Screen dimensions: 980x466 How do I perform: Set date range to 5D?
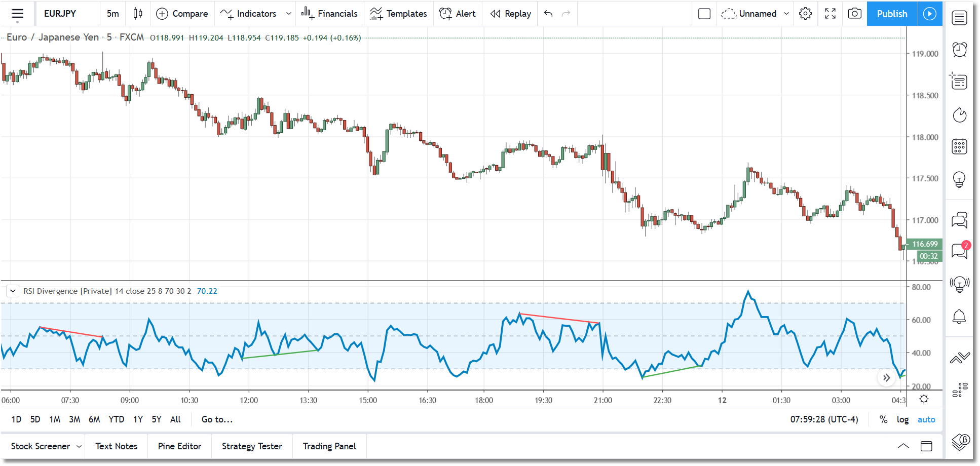click(x=35, y=419)
